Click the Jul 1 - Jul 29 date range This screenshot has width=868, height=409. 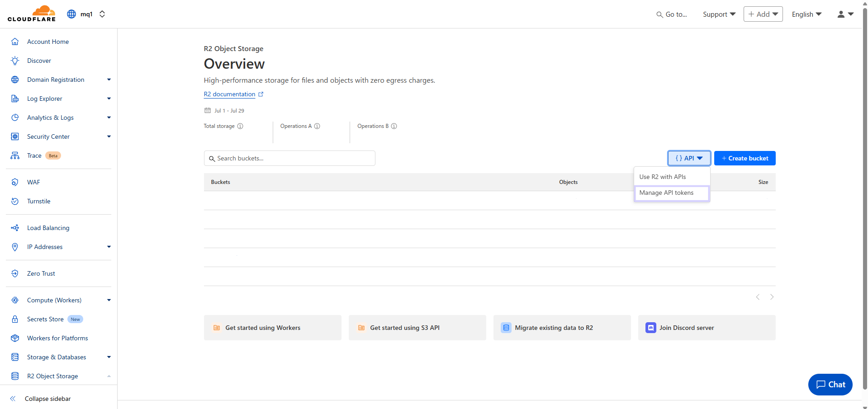coord(224,111)
